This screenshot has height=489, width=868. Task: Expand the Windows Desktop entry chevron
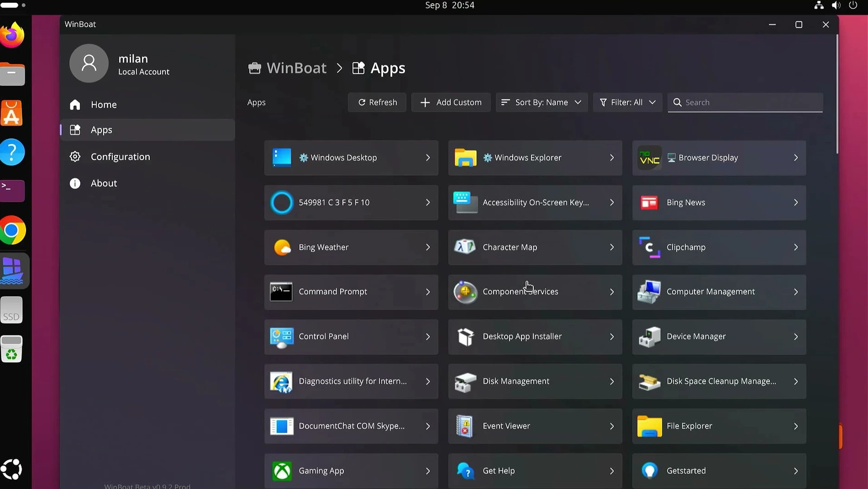pos(427,157)
